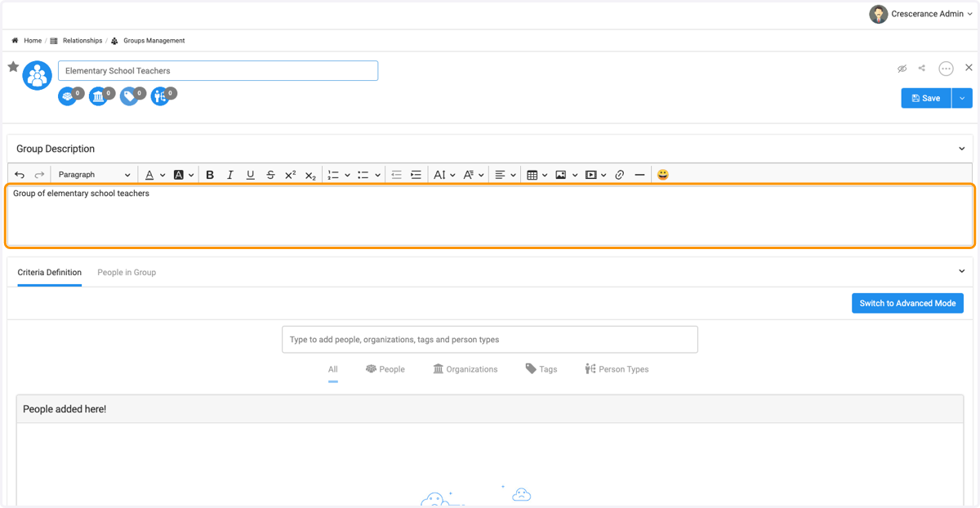Select the Tags filter tab
This screenshot has height=508, width=980.
[x=541, y=369]
